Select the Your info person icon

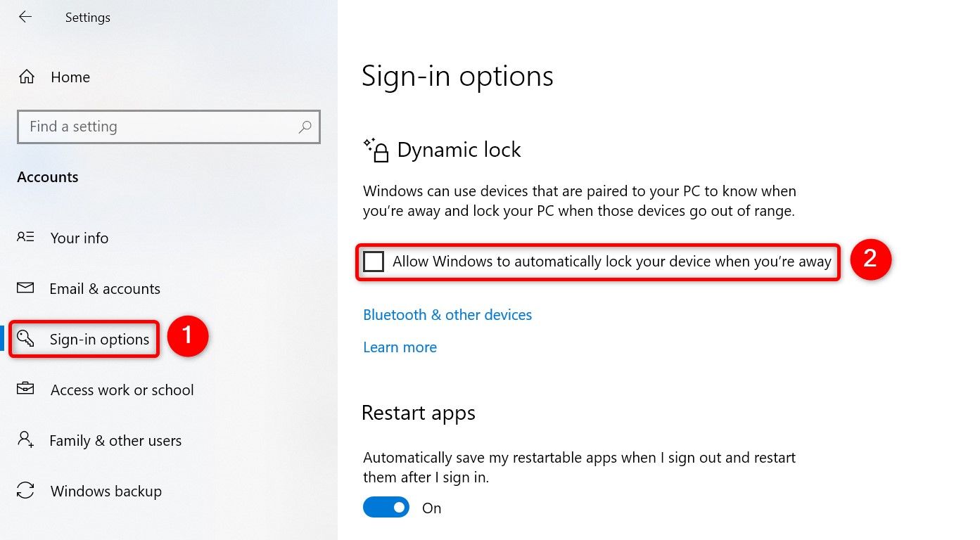pyautogui.click(x=25, y=238)
